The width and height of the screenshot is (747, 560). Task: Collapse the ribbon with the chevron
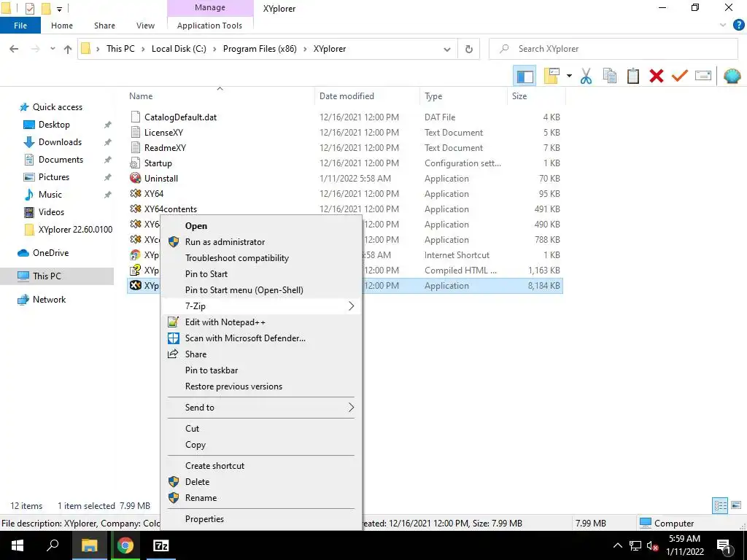723,26
